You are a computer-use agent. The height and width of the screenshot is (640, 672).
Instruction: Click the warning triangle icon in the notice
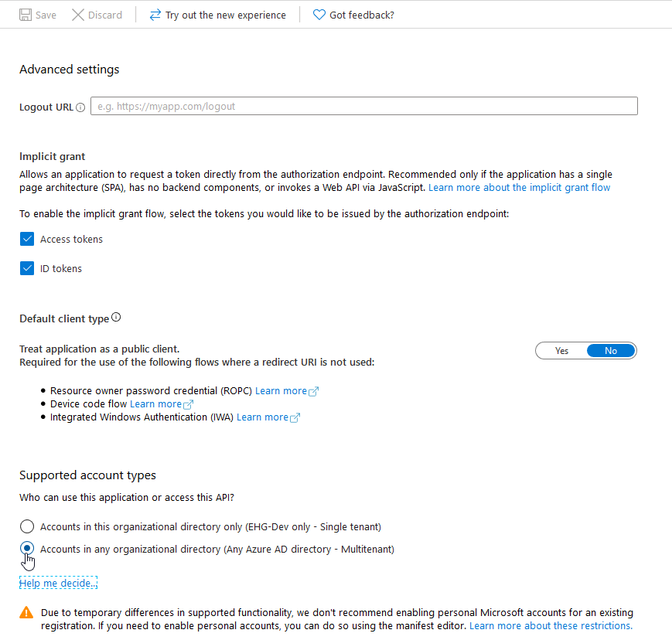[26, 611]
